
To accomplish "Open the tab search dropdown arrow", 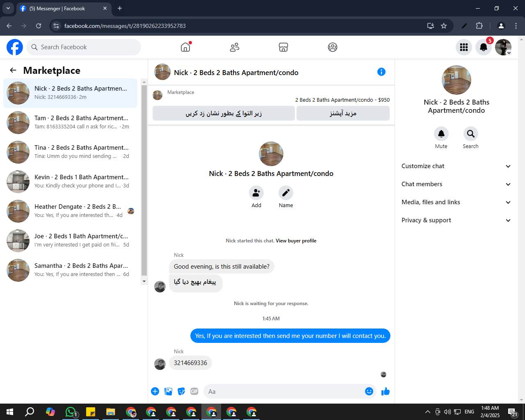I will tap(8, 8).
